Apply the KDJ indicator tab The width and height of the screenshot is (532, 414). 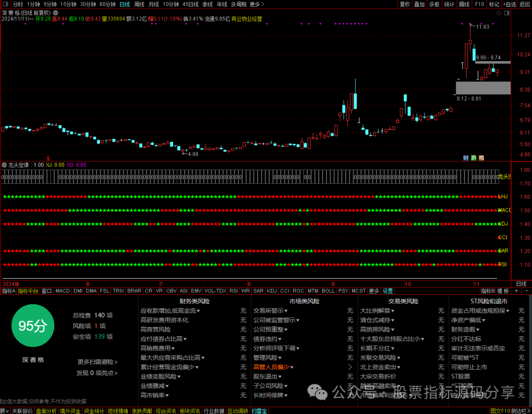tap(272, 291)
